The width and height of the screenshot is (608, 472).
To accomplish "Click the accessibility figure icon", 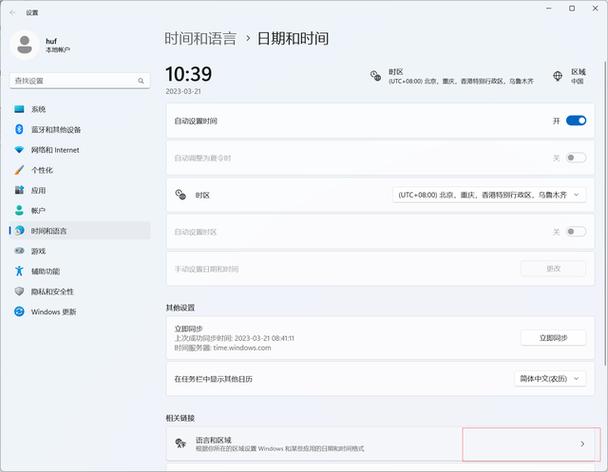I will click(19, 271).
